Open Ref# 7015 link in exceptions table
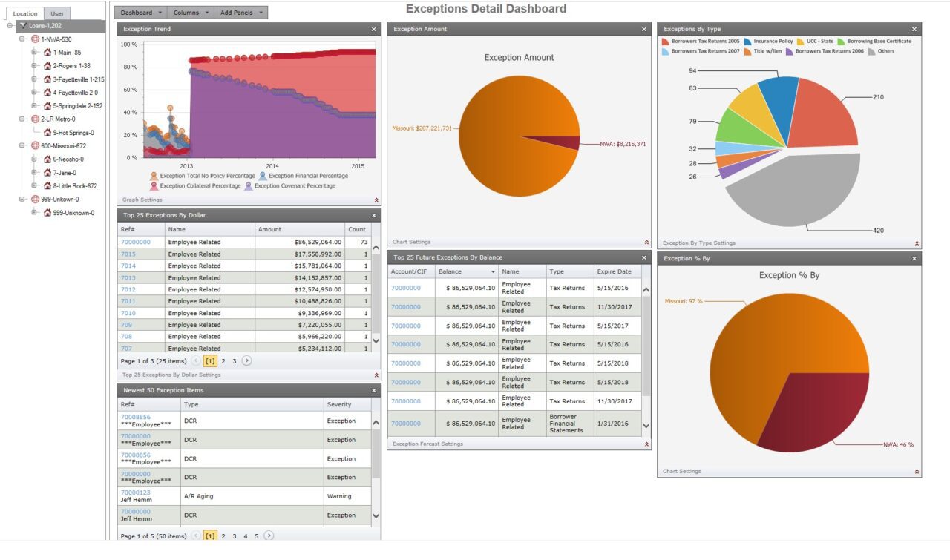Screen dimensions: 950x560 128,254
